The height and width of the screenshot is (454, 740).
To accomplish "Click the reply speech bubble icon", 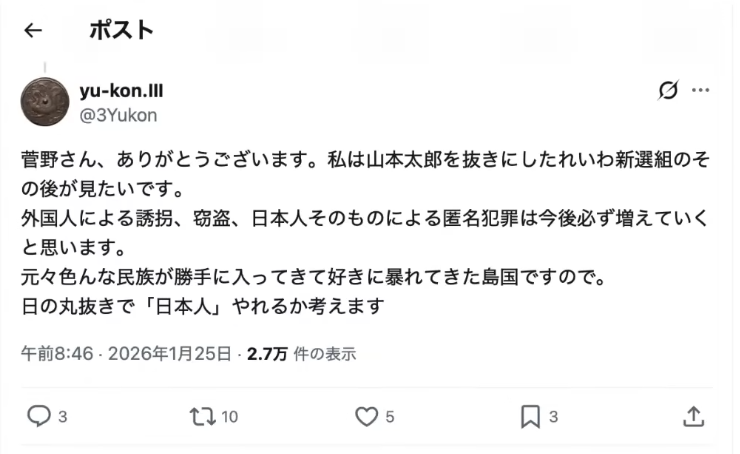I will click(38, 416).
